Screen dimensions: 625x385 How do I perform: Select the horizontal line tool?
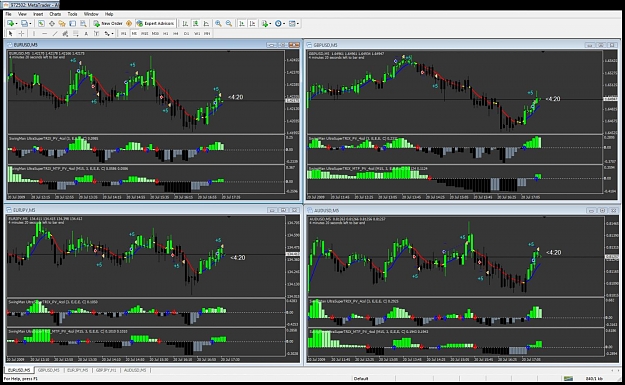coord(45,34)
